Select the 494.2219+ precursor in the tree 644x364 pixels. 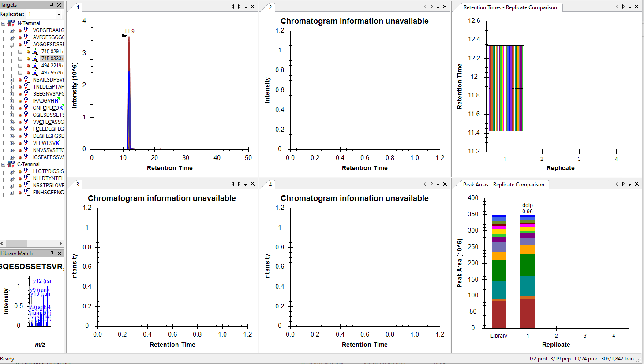coord(52,66)
